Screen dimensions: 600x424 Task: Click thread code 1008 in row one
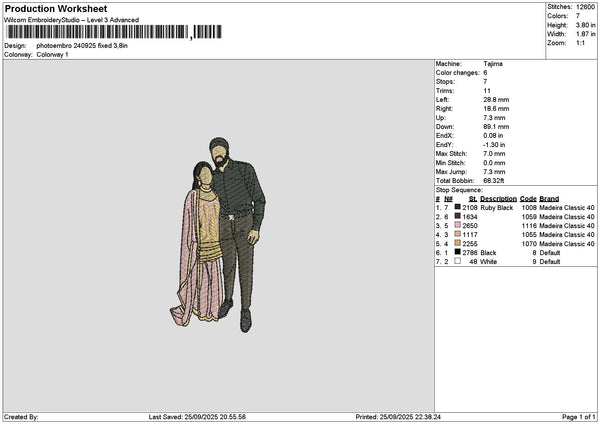pos(529,207)
